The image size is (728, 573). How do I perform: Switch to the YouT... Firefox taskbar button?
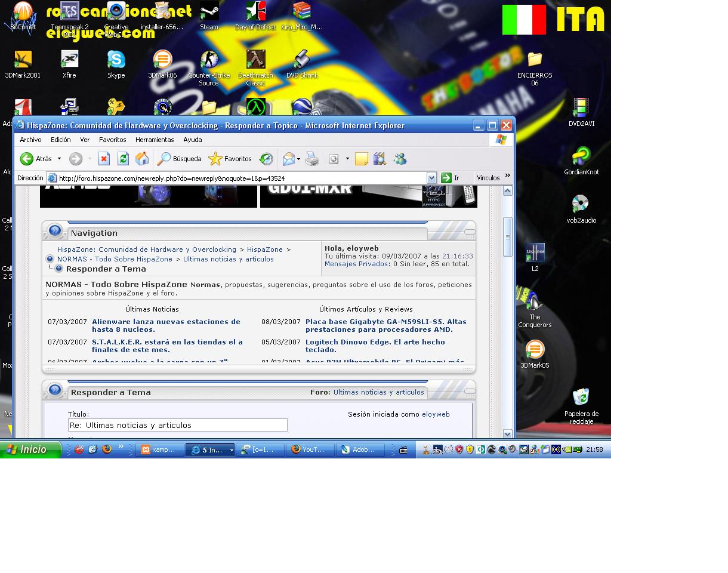310,450
